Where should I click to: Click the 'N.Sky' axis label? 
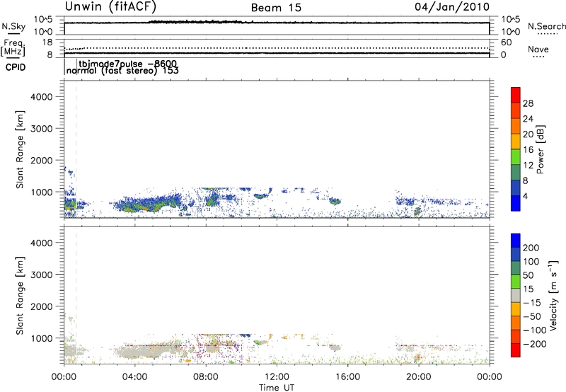pyautogui.click(x=13, y=26)
